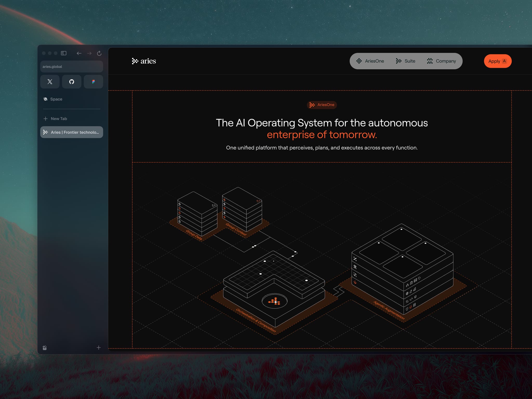Click the Group Data stack in diagram
This screenshot has width=532, height=399.
point(197,214)
